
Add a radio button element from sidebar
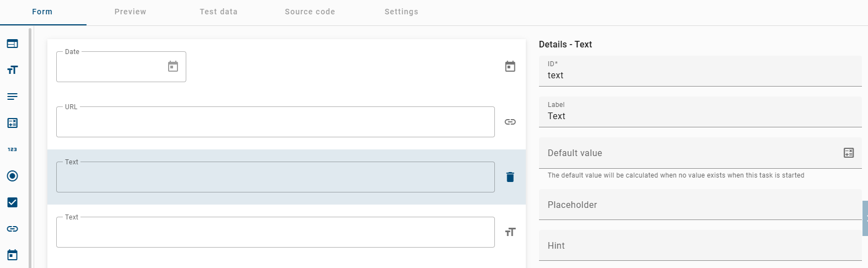click(x=12, y=176)
